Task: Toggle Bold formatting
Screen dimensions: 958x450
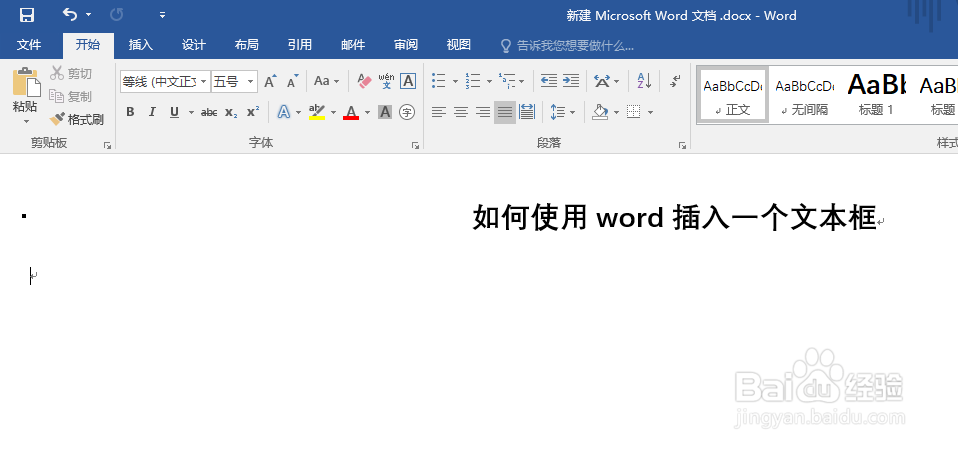Action: point(130,112)
